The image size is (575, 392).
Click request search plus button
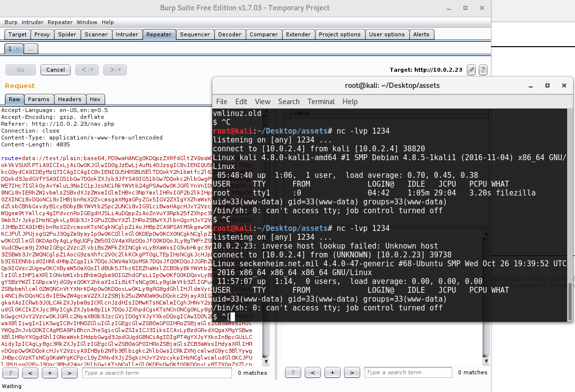click(50, 373)
